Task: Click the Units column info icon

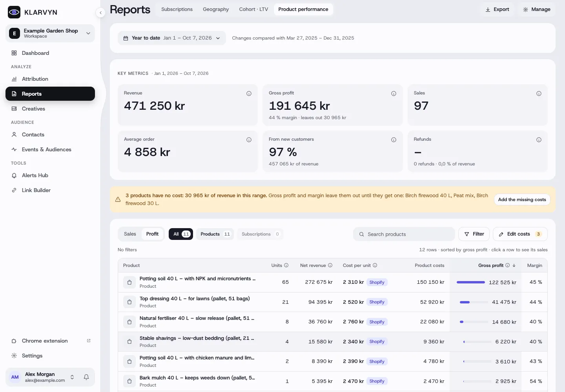Action: 286,265
